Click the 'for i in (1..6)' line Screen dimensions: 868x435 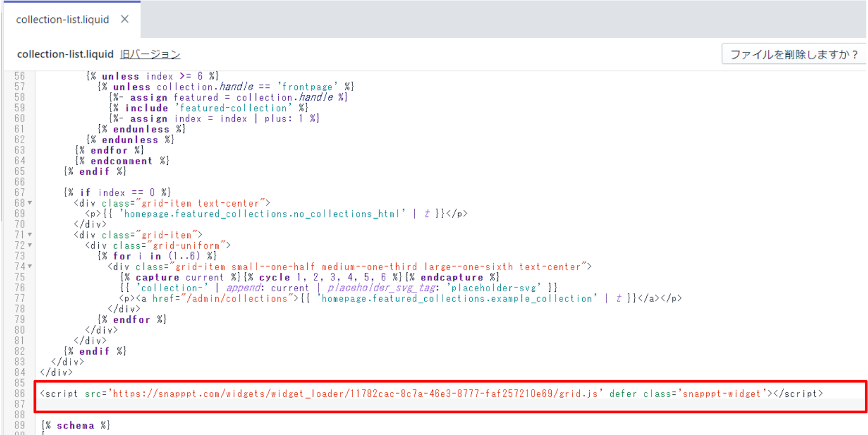point(157,256)
